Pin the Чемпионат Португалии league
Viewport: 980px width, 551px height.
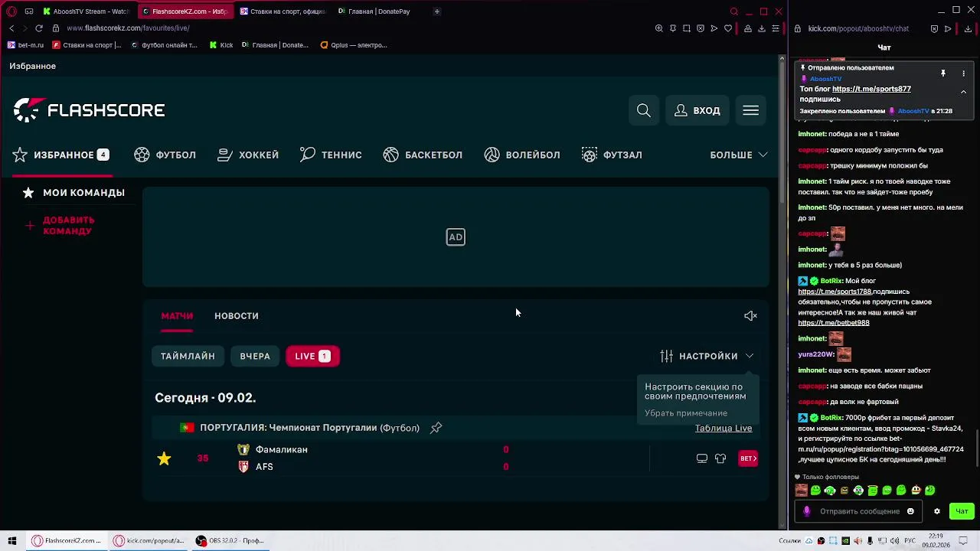(x=436, y=428)
